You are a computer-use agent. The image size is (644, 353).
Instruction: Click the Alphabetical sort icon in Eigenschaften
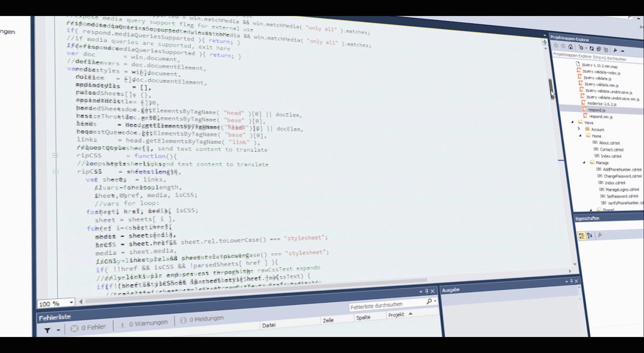tap(590, 235)
